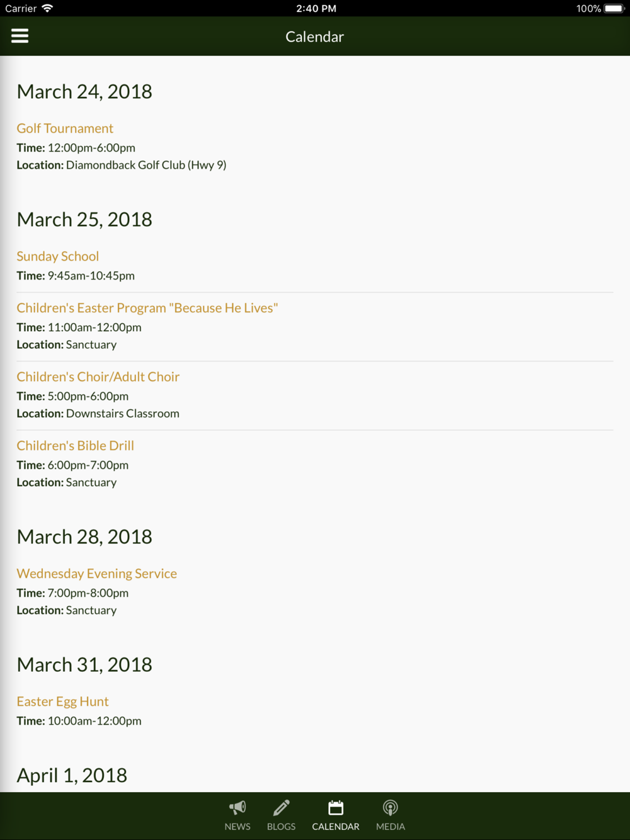Switch to the NEWS tab label
Screen dimensions: 630x840
pos(238,826)
